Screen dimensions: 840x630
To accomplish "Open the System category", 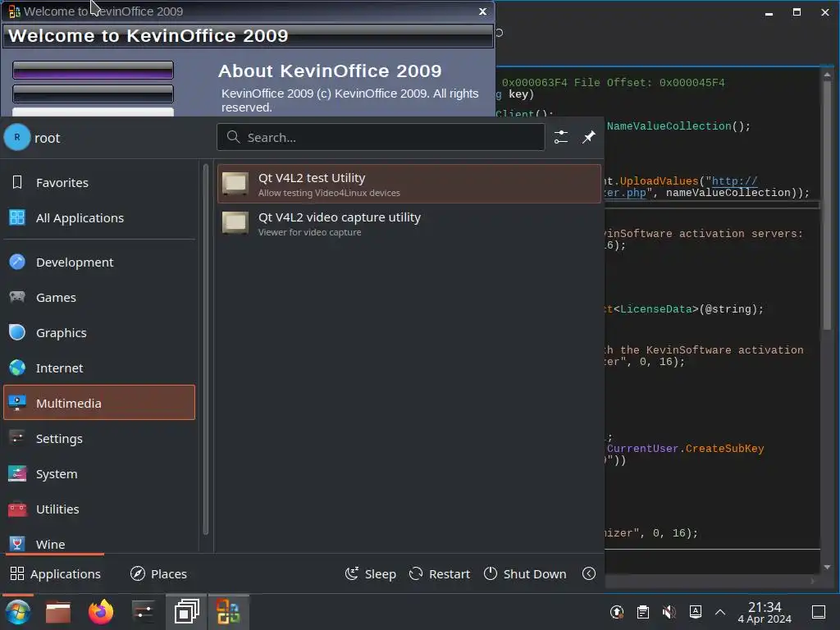I will (99, 474).
